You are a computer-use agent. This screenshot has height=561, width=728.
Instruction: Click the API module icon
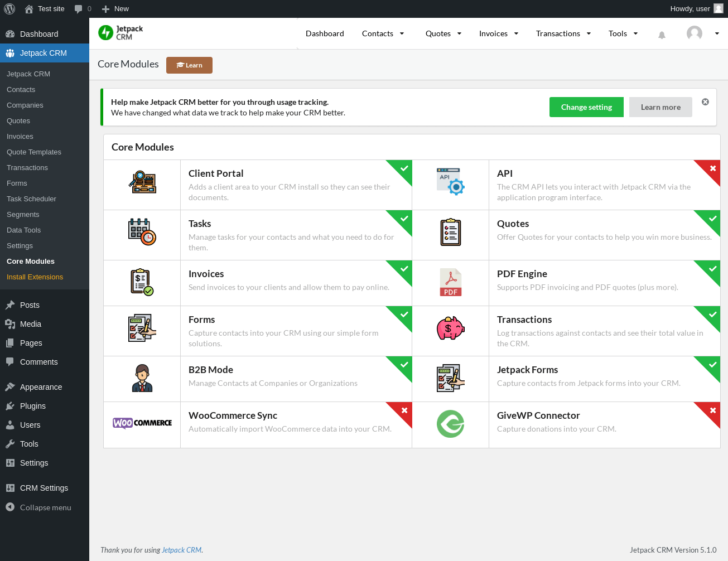point(451,182)
